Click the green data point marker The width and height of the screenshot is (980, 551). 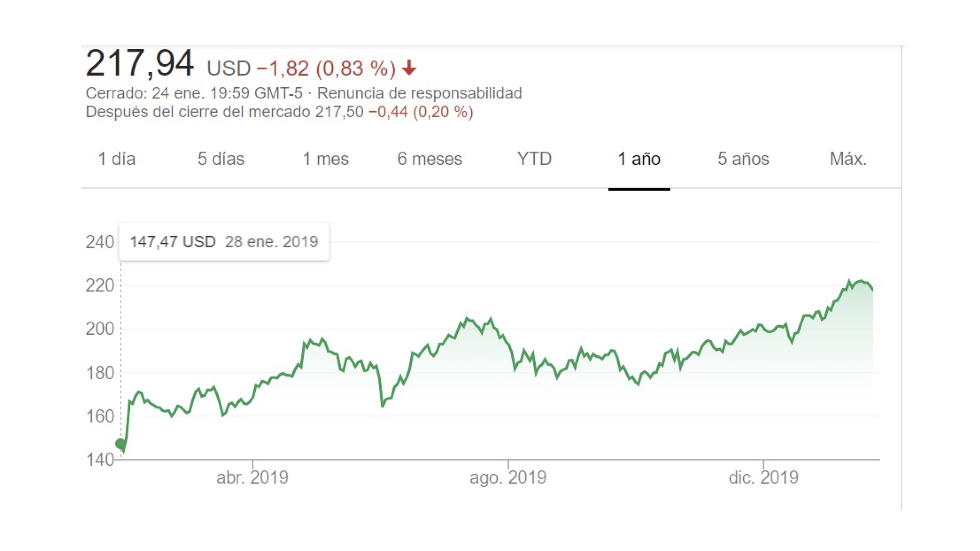(120, 443)
